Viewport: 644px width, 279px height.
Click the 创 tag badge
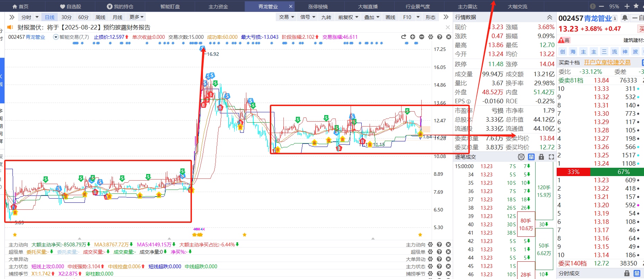click(x=563, y=52)
